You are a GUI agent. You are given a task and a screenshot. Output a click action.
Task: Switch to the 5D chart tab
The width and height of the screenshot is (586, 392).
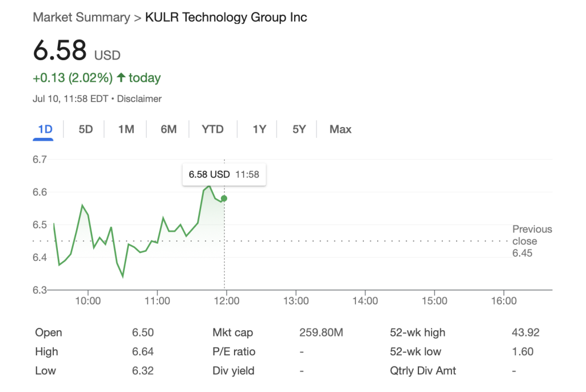click(x=85, y=129)
